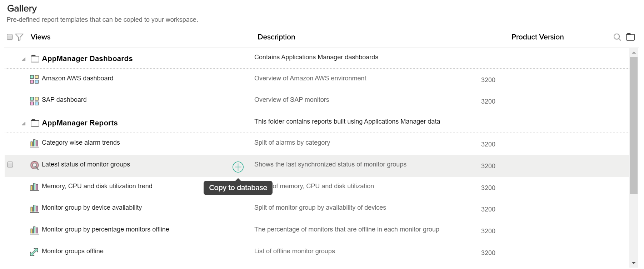This screenshot has height=269, width=644.
Task: Open the search icon in header
Action: click(617, 37)
